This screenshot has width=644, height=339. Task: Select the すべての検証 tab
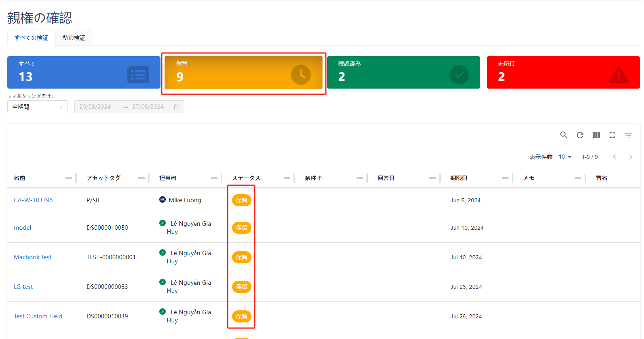click(x=31, y=38)
